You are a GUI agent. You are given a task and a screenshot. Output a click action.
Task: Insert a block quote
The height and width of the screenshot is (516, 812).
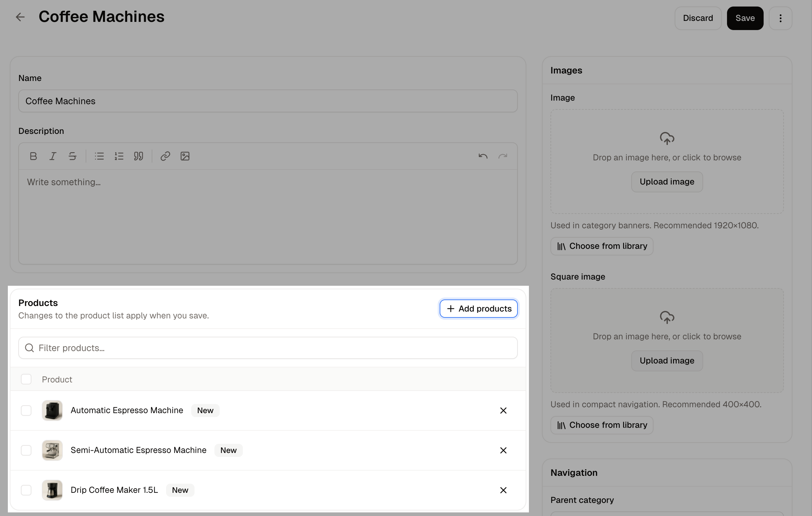[139, 156]
